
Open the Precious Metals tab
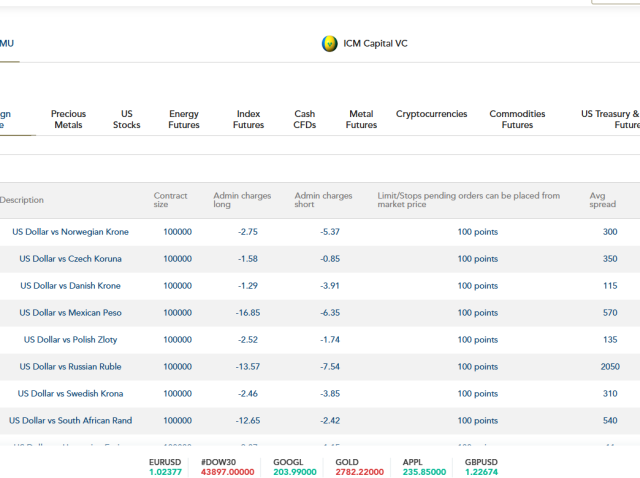[x=68, y=120]
